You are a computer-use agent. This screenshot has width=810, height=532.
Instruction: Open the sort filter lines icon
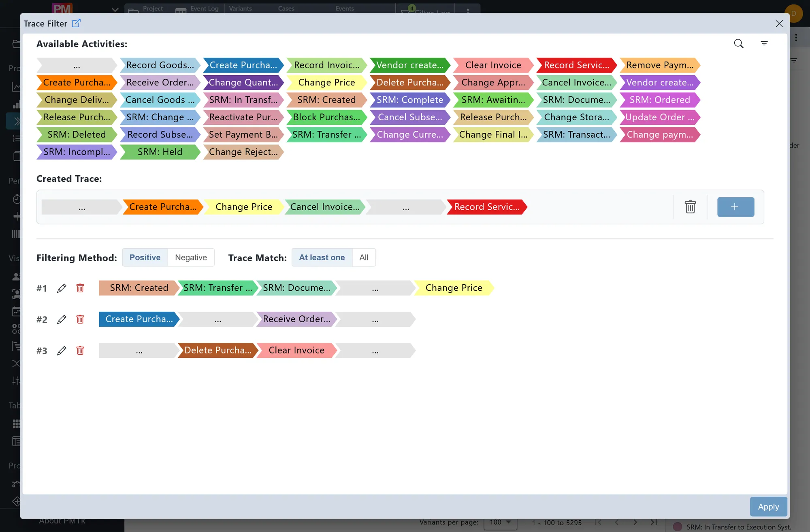point(764,43)
